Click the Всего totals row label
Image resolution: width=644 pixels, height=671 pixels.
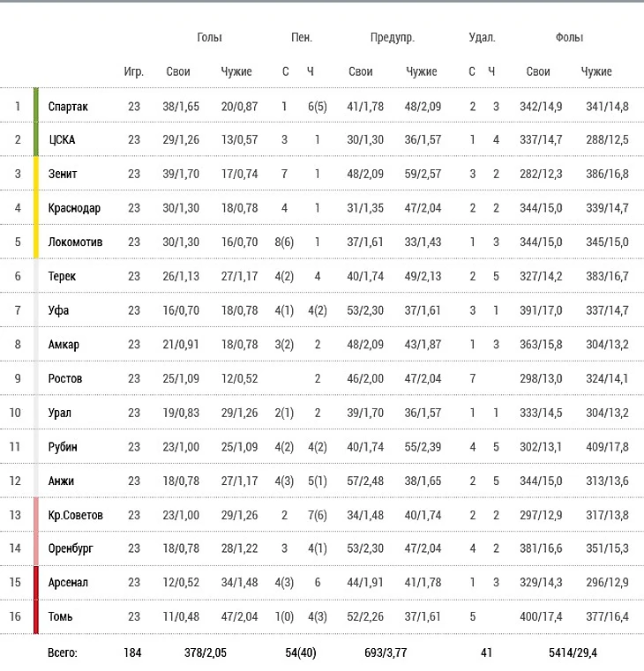click(x=63, y=653)
